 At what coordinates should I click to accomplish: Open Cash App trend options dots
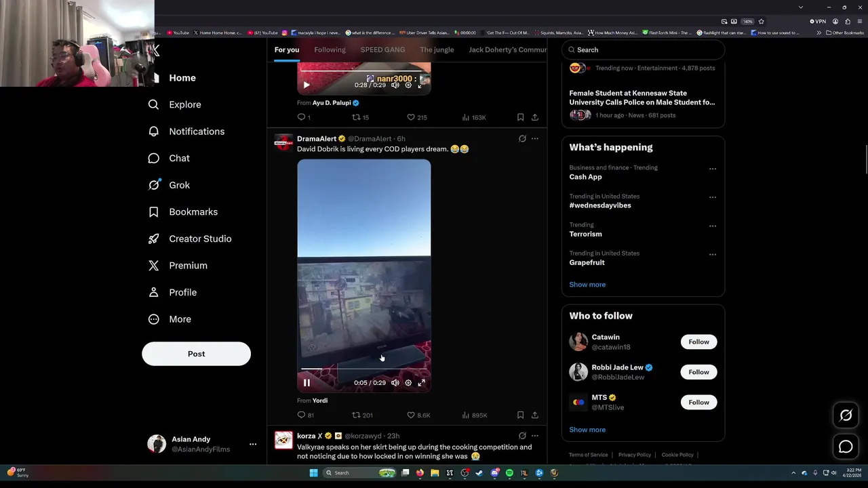[713, 169]
